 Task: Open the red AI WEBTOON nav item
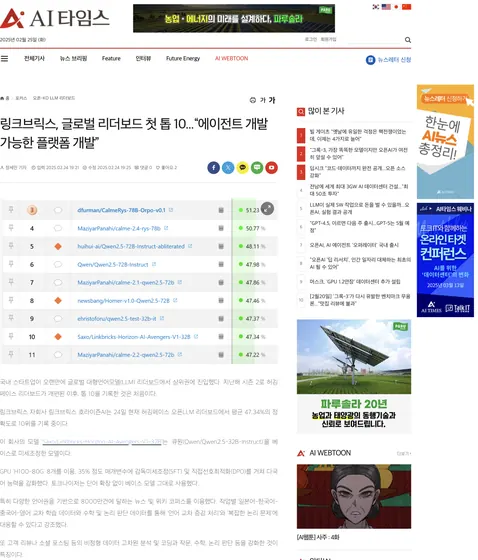[231, 59]
